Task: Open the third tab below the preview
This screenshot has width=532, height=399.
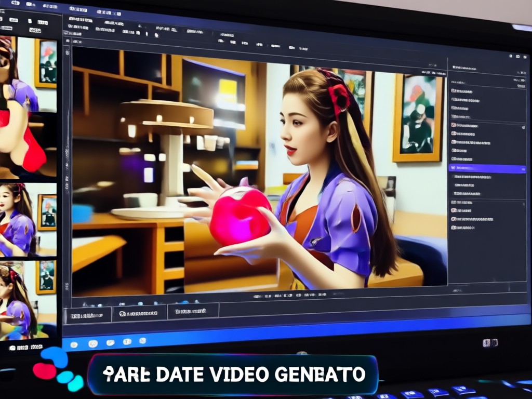Action: point(193,311)
